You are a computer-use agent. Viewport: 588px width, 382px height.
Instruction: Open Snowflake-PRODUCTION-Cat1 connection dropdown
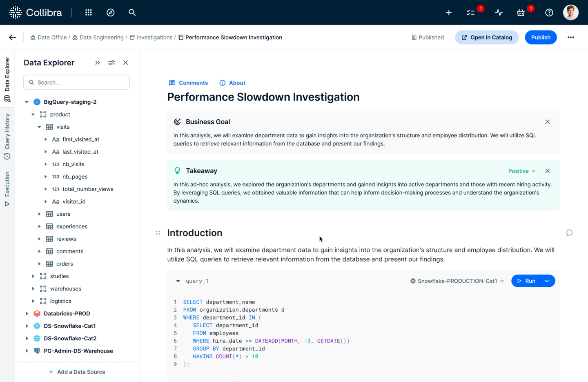457,281
